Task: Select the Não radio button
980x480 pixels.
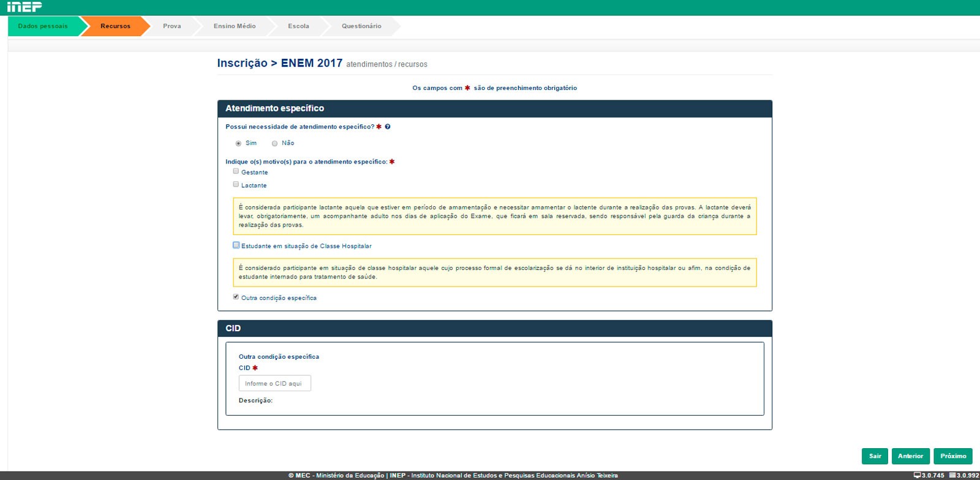Action: click(x=274, y=143)
